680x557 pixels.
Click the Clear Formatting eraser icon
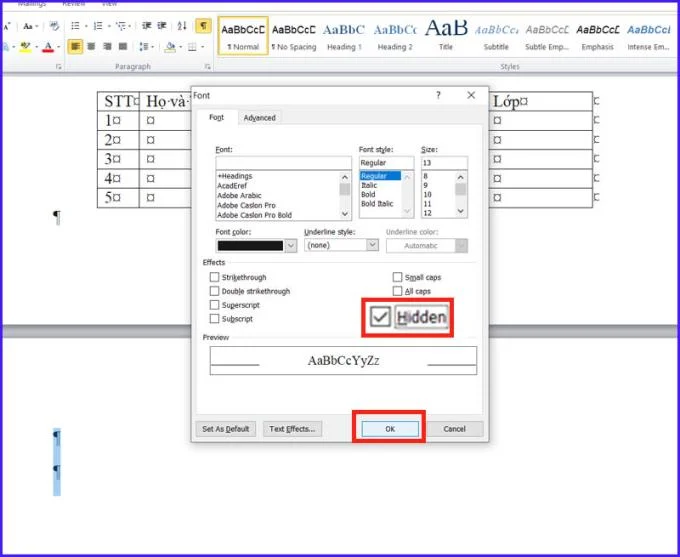coord(54,26)
